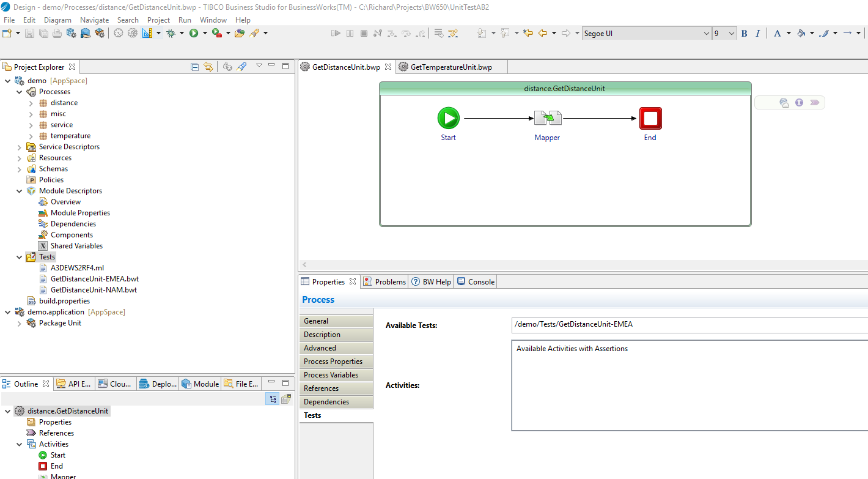
Task: Select Module Properties in Project Explorer
Action: [x=80, y=213]
